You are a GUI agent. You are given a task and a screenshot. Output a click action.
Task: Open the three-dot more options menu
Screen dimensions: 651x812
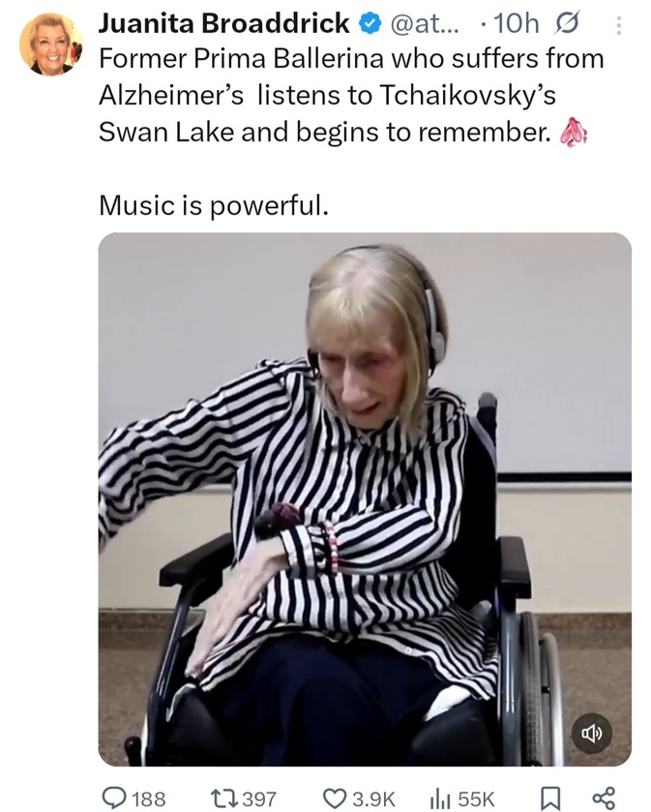(x=618, y=25)
